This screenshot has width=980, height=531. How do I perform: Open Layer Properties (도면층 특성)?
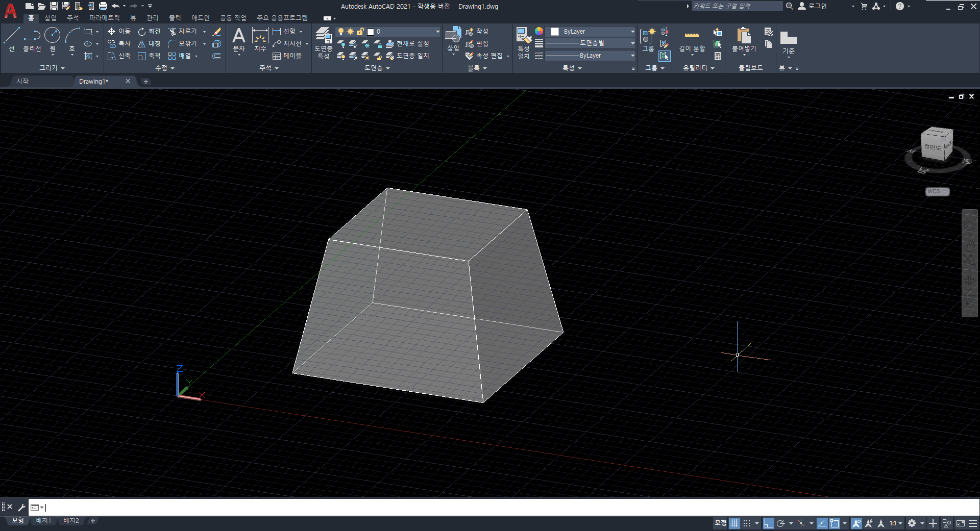(x=323, y=43)
